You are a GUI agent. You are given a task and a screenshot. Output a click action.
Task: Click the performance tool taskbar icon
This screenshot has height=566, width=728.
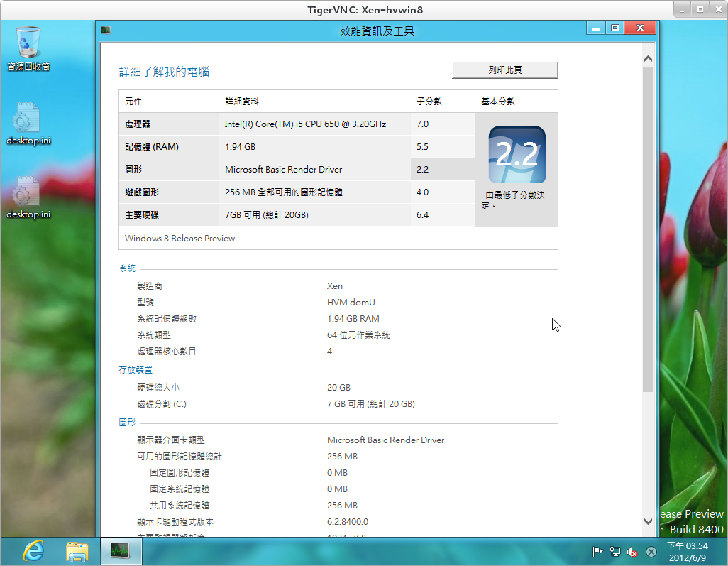click(x=121, y=550)
